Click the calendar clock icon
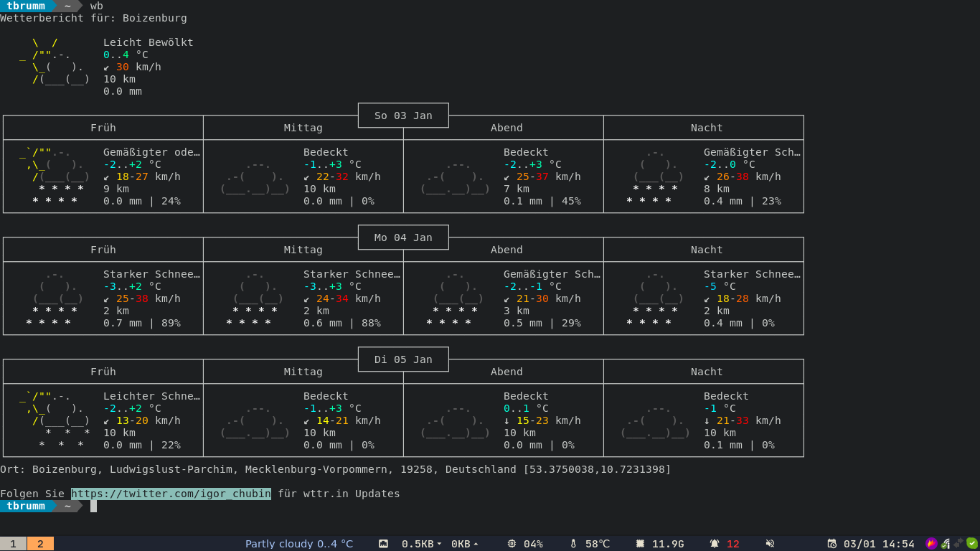Image resolution: width=980 pixels, height=551 pixels. tap(831, 544)
